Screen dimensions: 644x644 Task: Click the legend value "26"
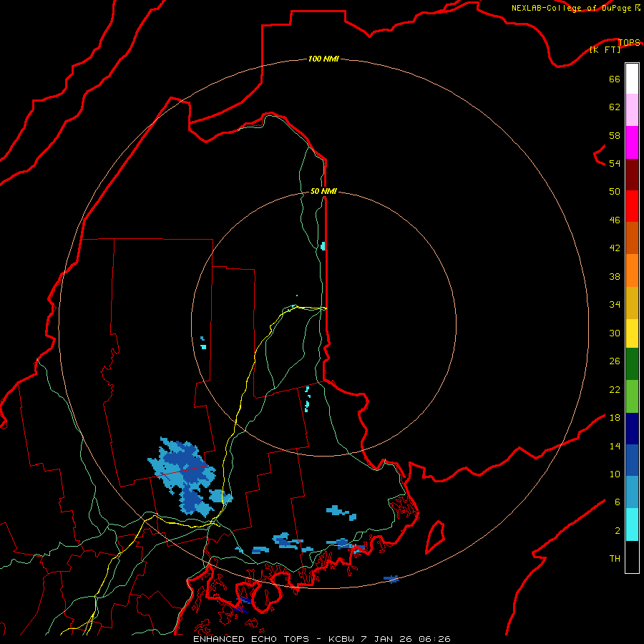pos(615,361)
